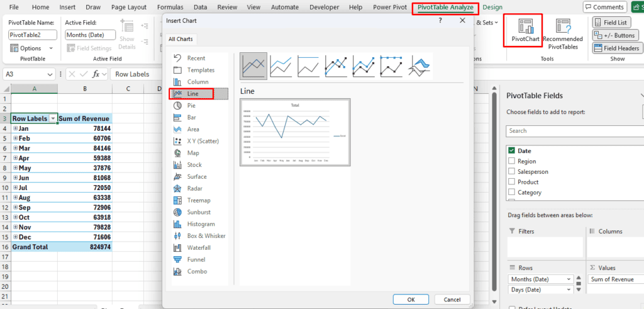This screenshot has height=309, width=644.
Task: Select the Line with Markers subtype
Action: [336, 65]
